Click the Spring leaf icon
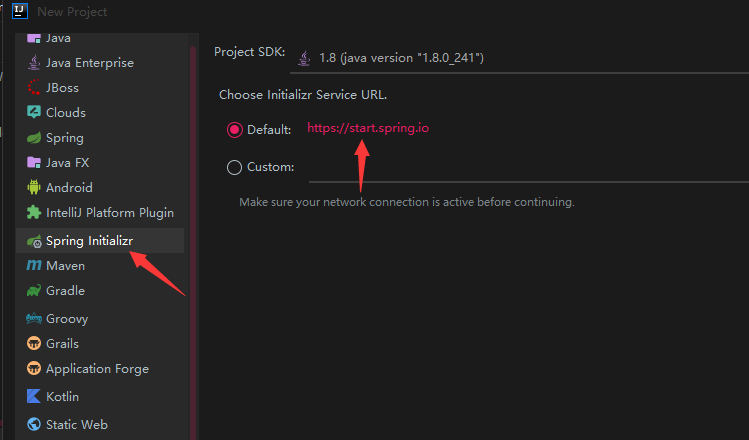Image resolution: width=749 pixels, height=440 pixels. click(x=33, y=138)
